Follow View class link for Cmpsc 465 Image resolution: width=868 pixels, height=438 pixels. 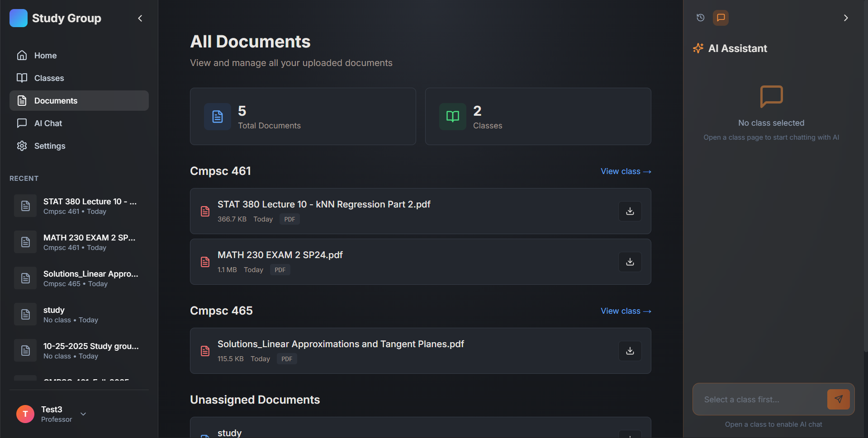(x=626, y=311)
